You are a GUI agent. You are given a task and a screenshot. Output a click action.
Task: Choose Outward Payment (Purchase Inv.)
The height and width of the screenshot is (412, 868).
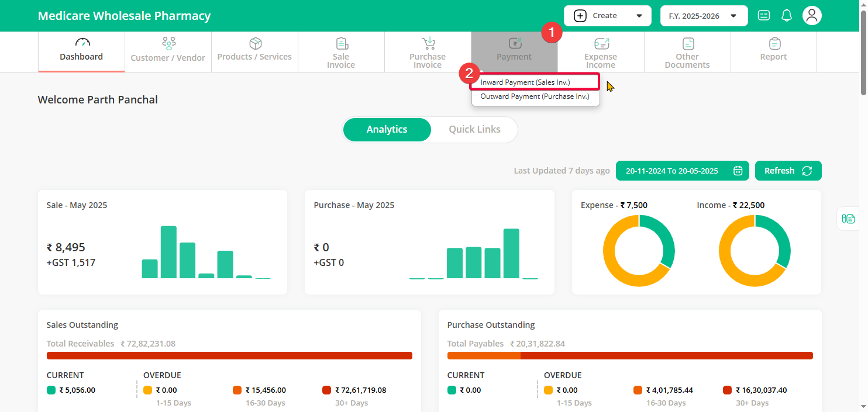coord(535,96)
